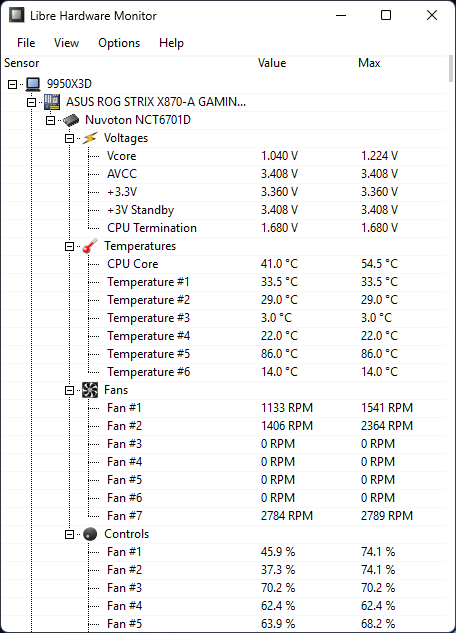Click the thermometer Temperatures icon
Image resolution: width=456 pixels, height=633 pixels.
90,246
